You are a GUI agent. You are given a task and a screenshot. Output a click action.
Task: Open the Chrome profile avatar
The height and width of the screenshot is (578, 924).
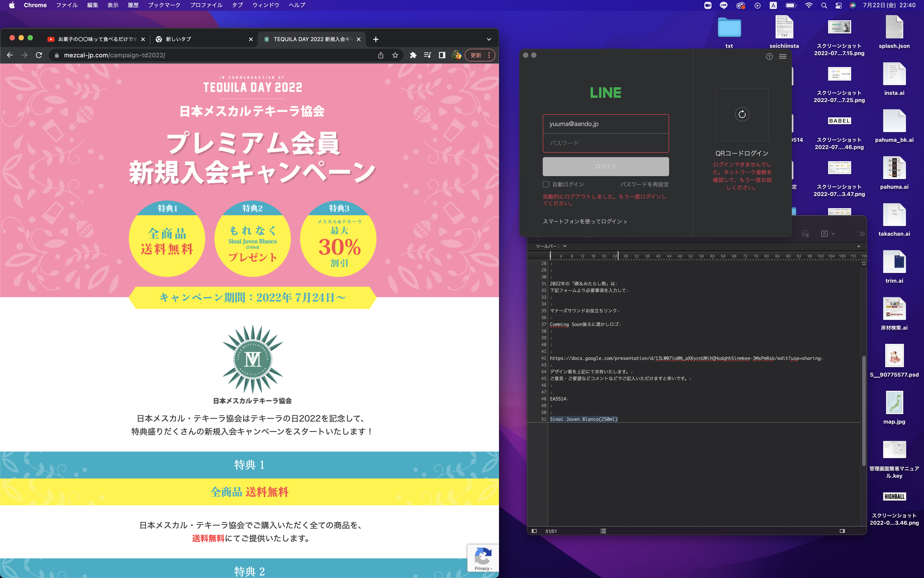click(456, 55)
